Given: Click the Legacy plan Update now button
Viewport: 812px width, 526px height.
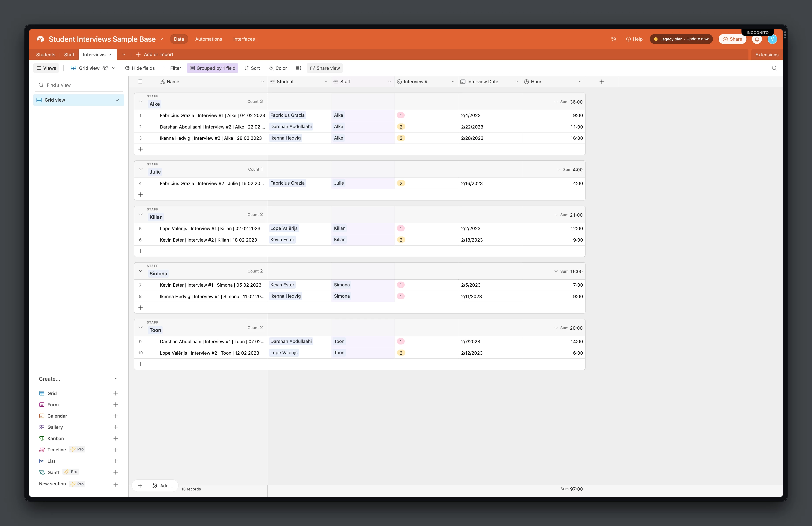Looking at the screenshot, I should (681, 39).
